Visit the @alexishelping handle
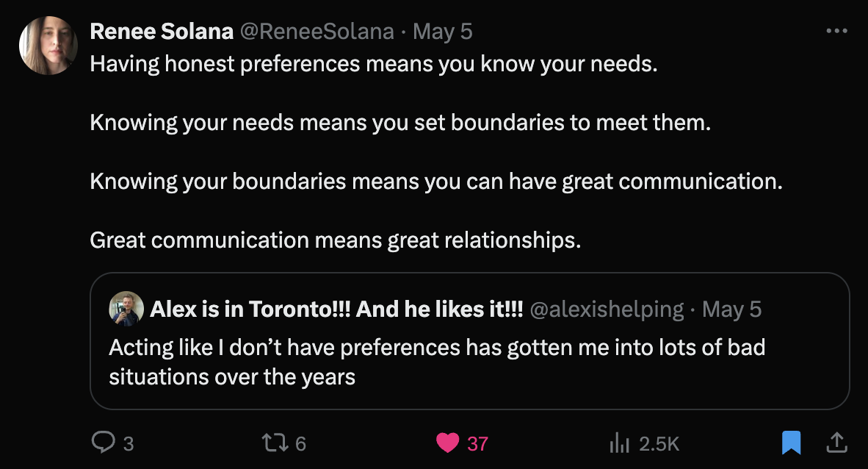868x469 pixels. pos(607,309)
